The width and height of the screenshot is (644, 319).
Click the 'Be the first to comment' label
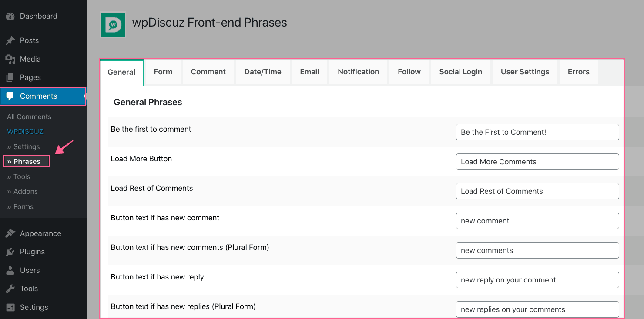click(x=151, y=129)
